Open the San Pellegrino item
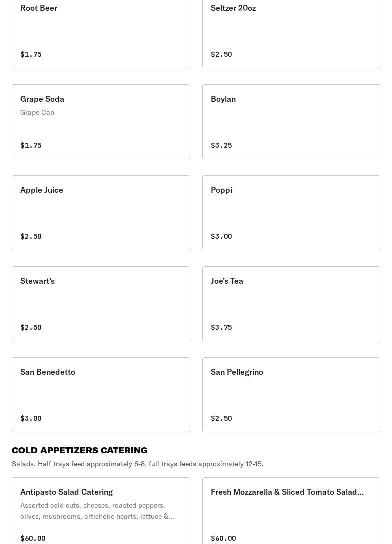Viewport: 392px width, 544px height. [x=291, y=395]
